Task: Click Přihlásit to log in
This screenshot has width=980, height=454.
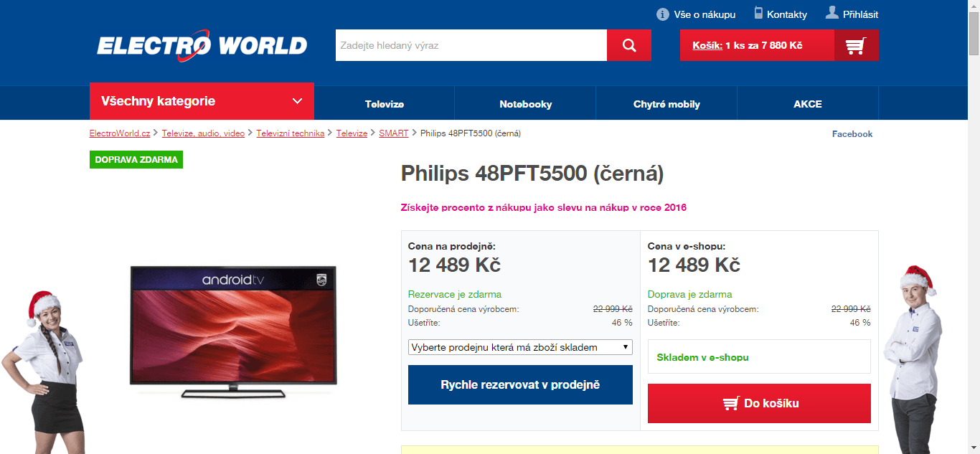Action: 860,14
